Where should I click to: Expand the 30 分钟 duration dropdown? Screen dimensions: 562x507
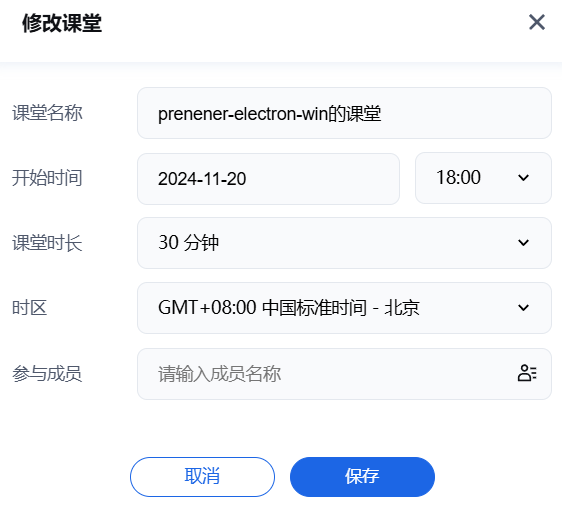click(344, 243)
